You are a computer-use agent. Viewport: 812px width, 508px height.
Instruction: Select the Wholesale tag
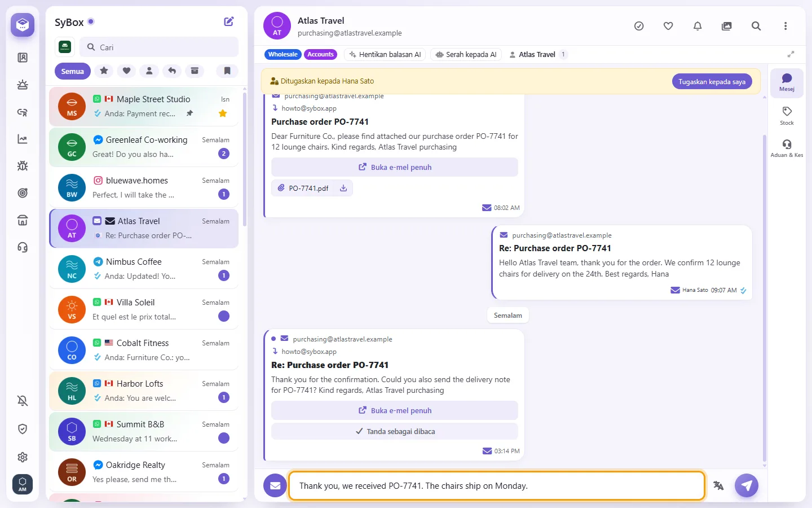[x=283, y=54]
